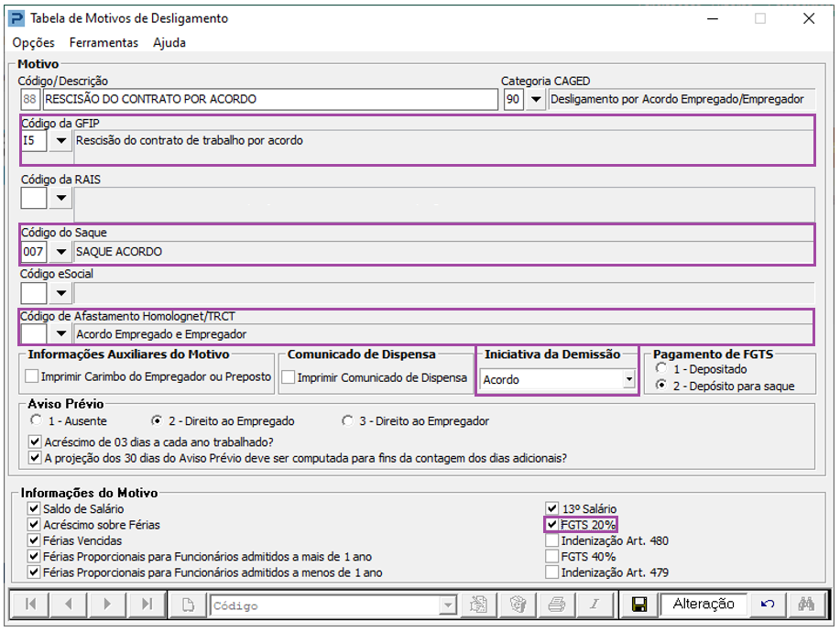Click the SAQUE ACORDO description text
The image size is (840, 632).
click(x=118, y=252)
